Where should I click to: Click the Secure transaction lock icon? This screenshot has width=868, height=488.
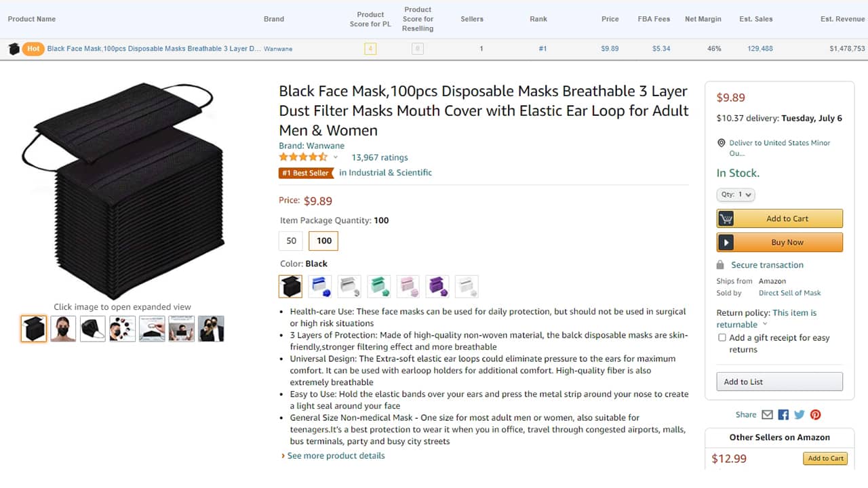(722, 264)
